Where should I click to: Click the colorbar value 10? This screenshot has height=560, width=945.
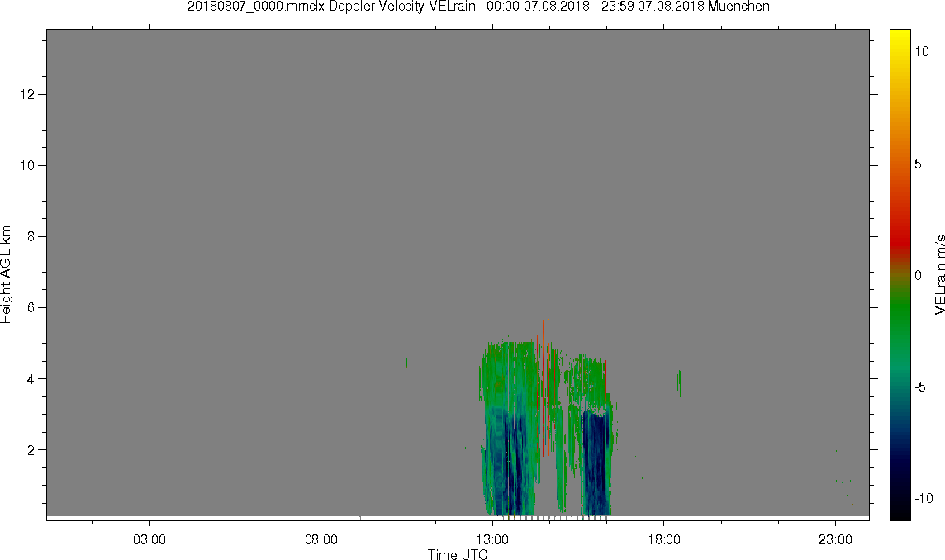(922, 51)
